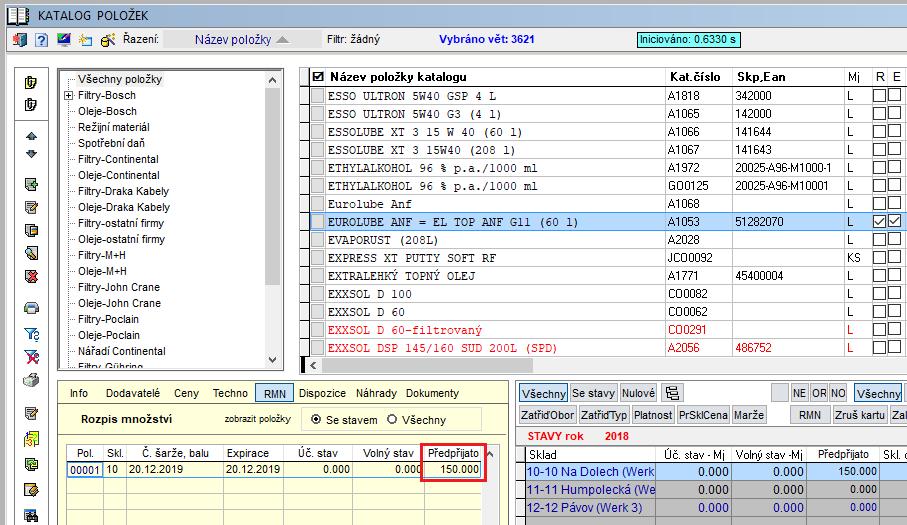Add a new catalog item with green-plus icon

point(31,184)
